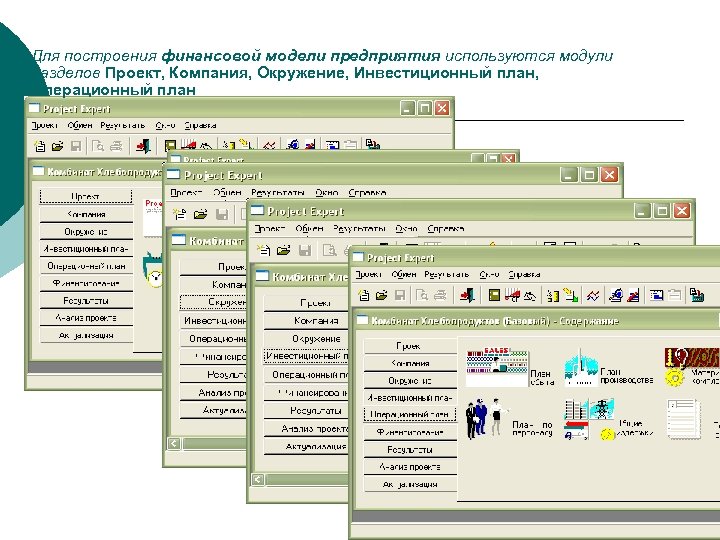Click Open folder icon in Окружение-selected window
The width and height of the screenshot is (720, 540).
(x=201, y=214)
